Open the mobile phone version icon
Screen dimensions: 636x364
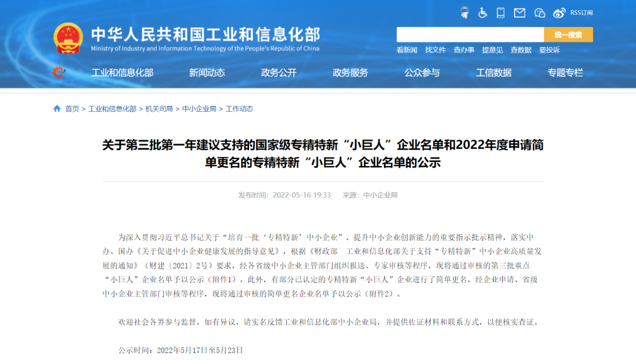(x=501, y=12)
